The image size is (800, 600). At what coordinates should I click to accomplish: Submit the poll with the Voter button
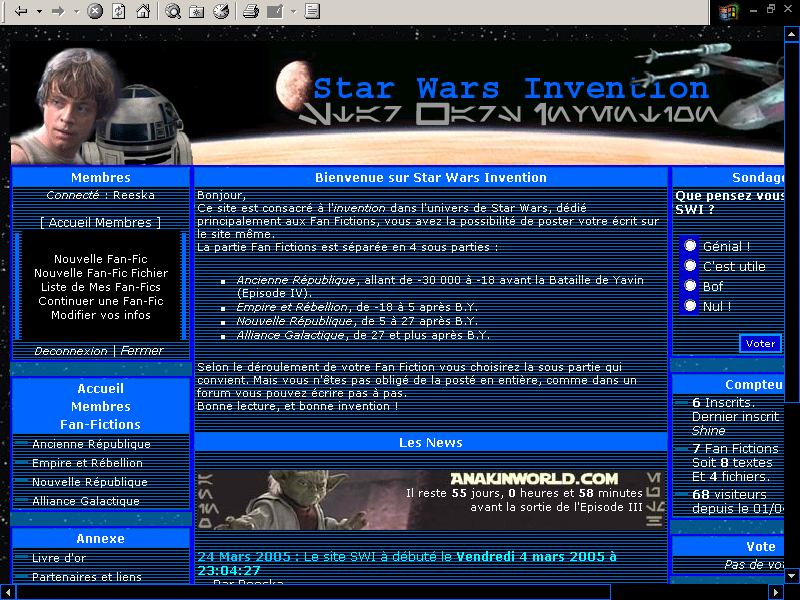click(x=760, y=343)
